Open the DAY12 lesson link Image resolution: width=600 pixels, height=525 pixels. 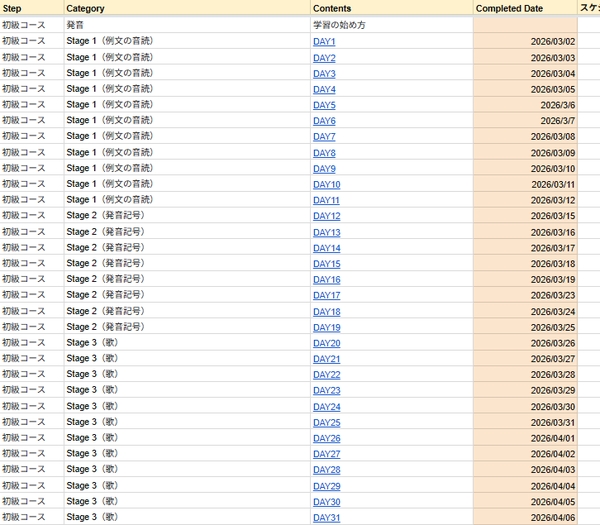click(326, 216)
